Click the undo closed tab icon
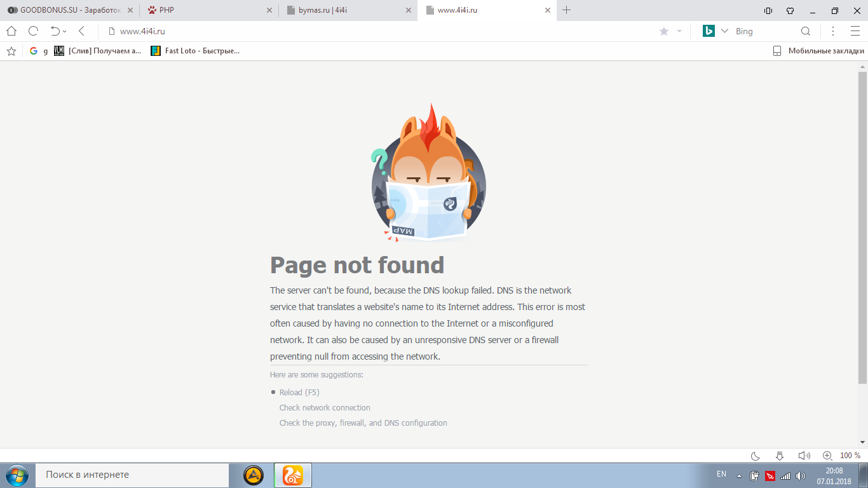 click(55, 31)
